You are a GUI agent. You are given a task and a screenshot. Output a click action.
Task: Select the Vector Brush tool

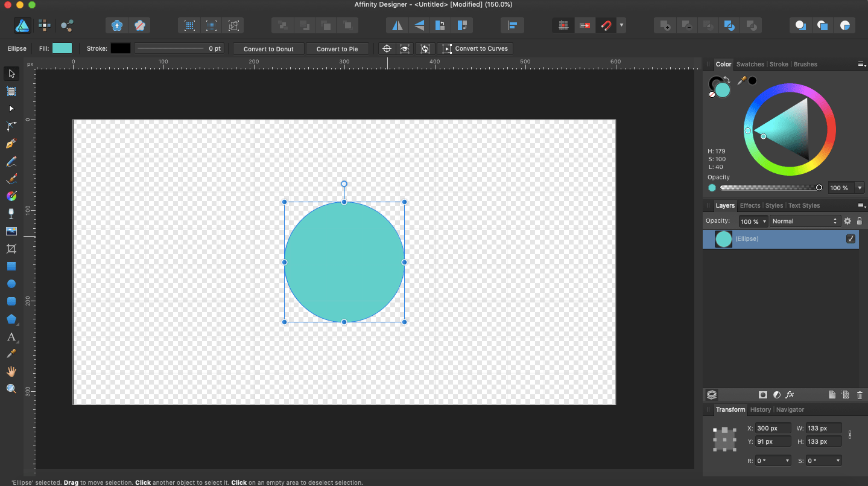point(11,179)
